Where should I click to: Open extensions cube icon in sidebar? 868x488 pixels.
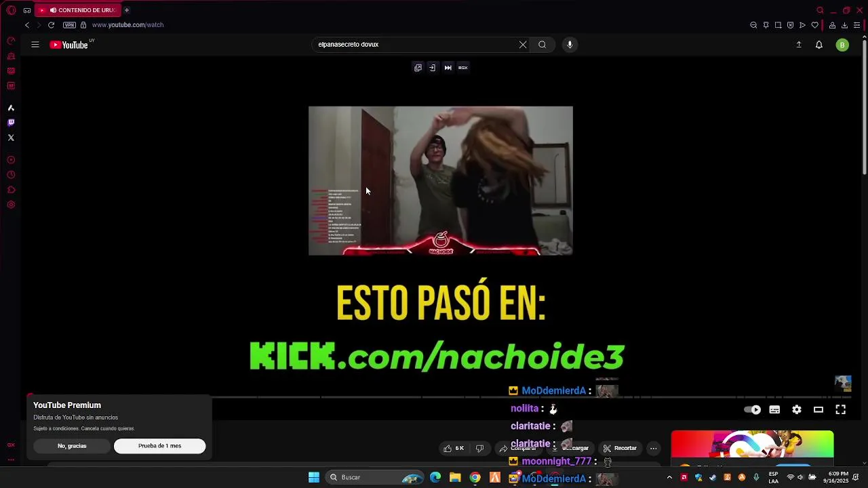tap(11, 190)
